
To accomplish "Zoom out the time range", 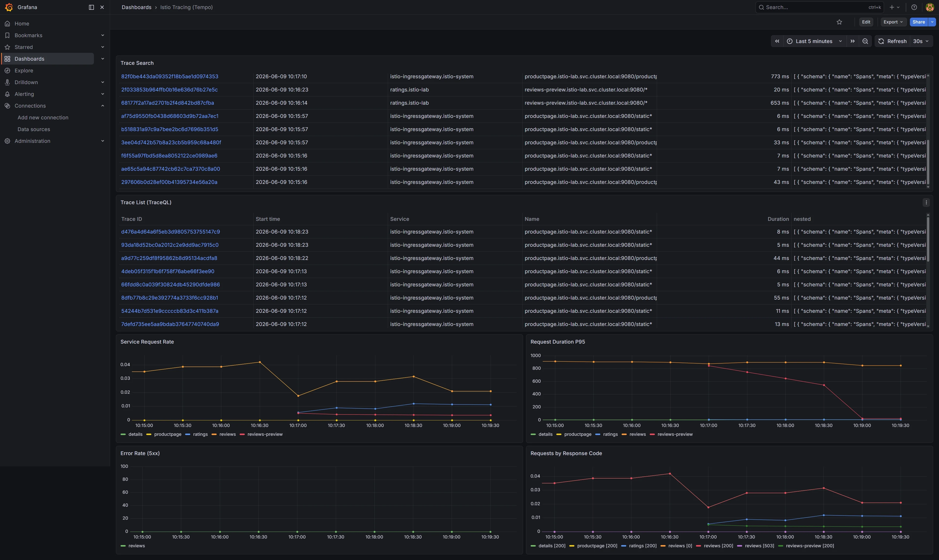I will pos(865,41).
